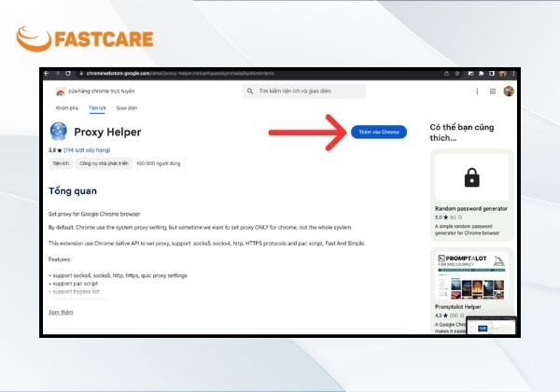Viewport: 560px width, 392px height.
Task: Select the 'Tiện ích' tab
Action: 97,108
